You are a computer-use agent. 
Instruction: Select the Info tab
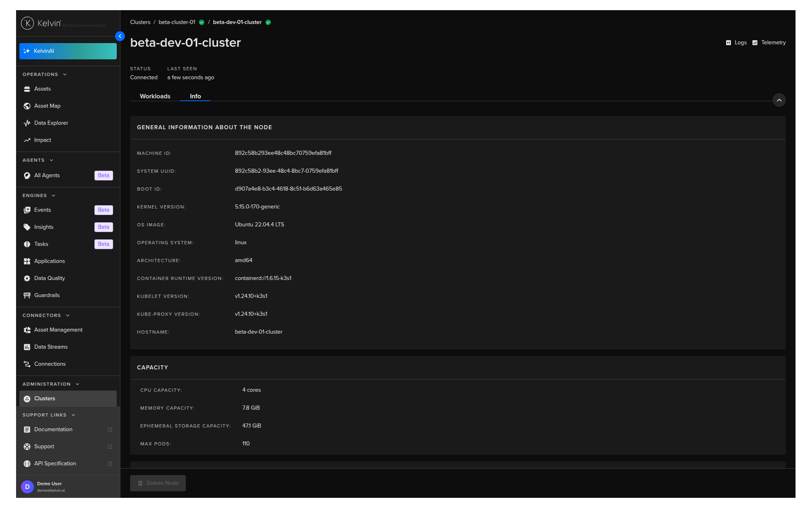coord(195,96)
